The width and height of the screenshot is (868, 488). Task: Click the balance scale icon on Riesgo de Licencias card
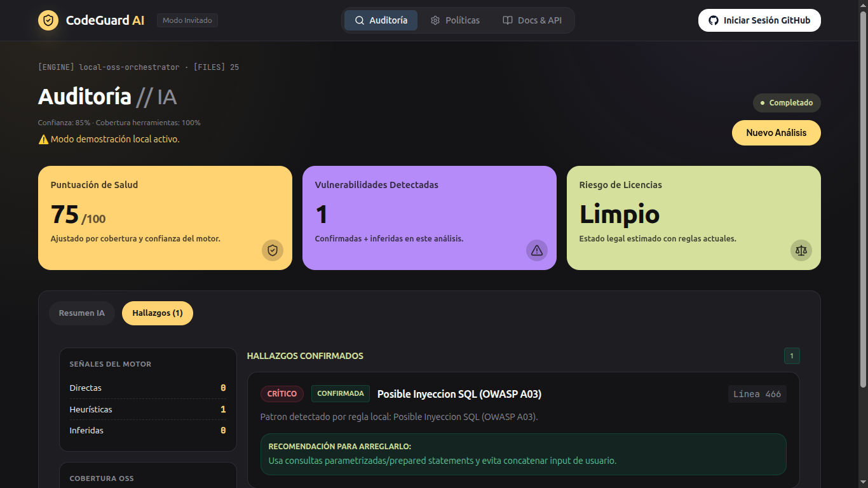[x=801, y=250]
